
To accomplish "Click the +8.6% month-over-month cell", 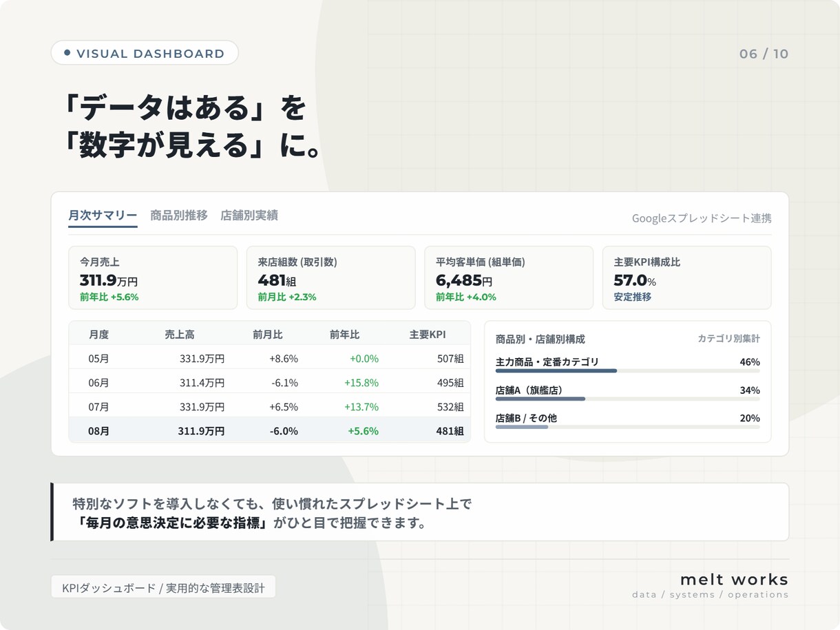I will point(284,359).
